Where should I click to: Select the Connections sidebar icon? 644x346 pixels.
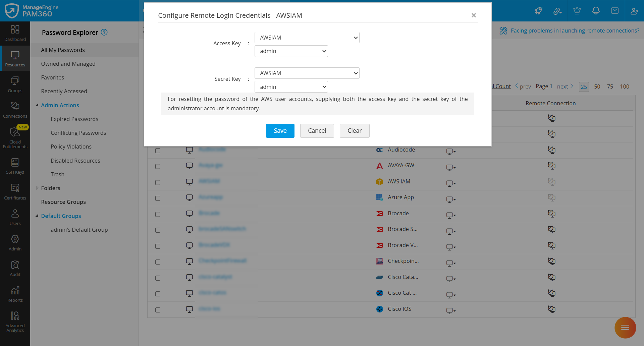pyautogui.click(x=15, y=110)
